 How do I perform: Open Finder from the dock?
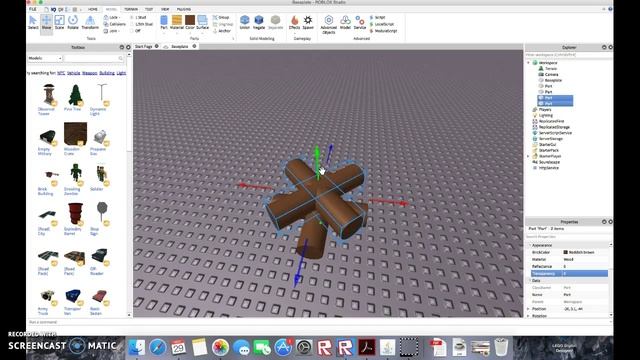[137, 347]
